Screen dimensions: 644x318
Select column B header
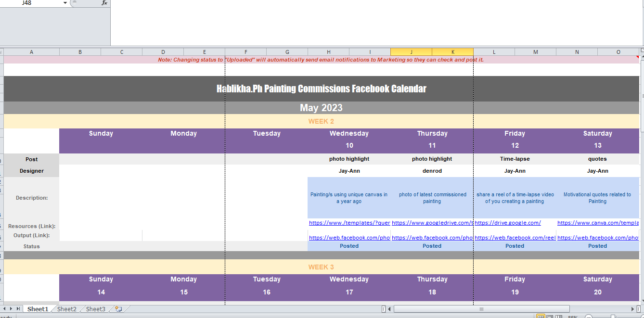[80, 52]
